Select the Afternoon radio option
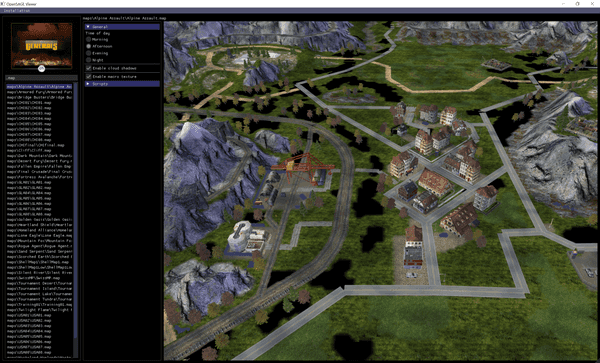The width and height of the screenshot is (600, 363). 89,46
